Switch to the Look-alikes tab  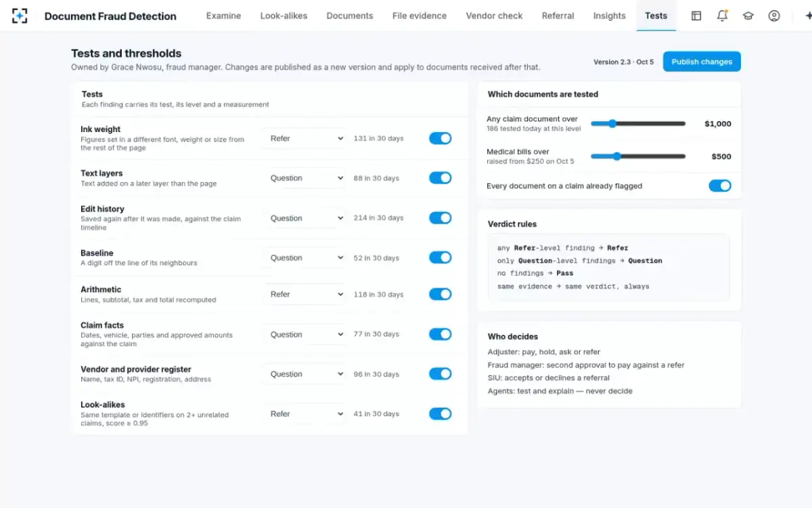(284, 16)
